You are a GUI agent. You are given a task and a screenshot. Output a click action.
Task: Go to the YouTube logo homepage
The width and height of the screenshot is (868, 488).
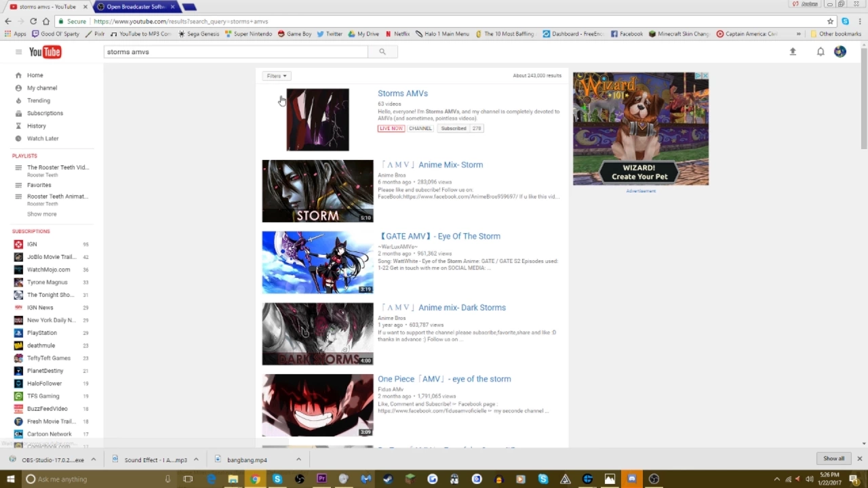[x=45, y=52]
